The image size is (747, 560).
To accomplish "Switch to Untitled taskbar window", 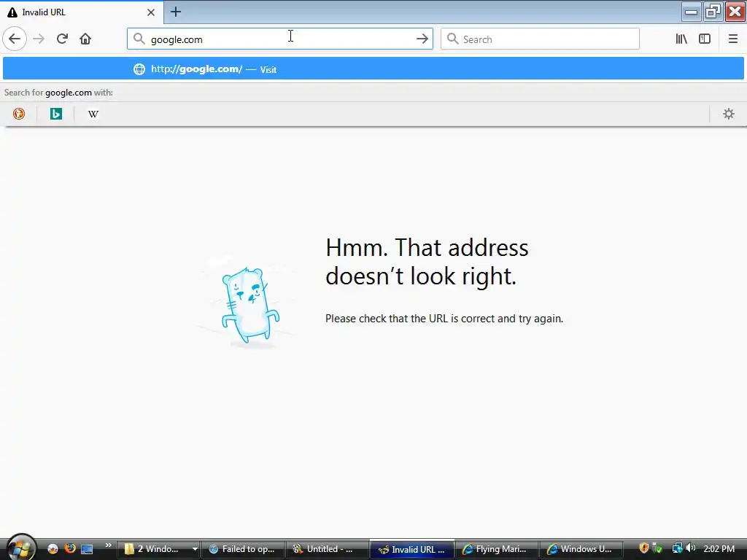I will [328, 549].
